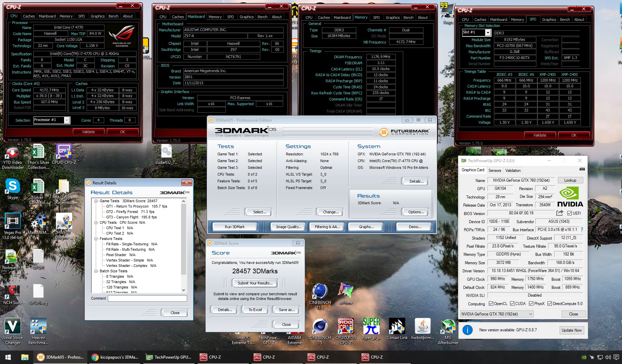This screenshot has width=622, height=364.
Task: Click Submit Your Results button
Action: point(255,283)
